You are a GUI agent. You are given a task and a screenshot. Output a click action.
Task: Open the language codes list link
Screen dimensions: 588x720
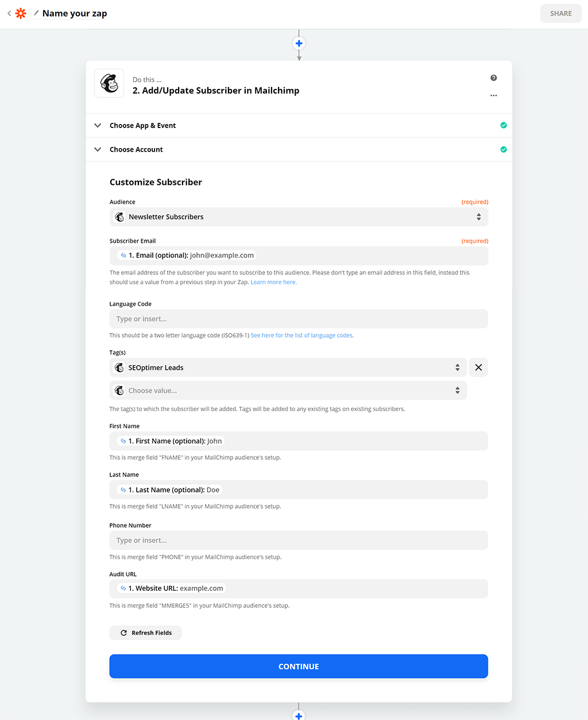tap(301, 335)
